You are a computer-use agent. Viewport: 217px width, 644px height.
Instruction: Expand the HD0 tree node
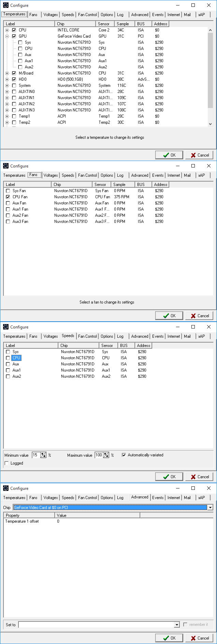click(7, 79)
